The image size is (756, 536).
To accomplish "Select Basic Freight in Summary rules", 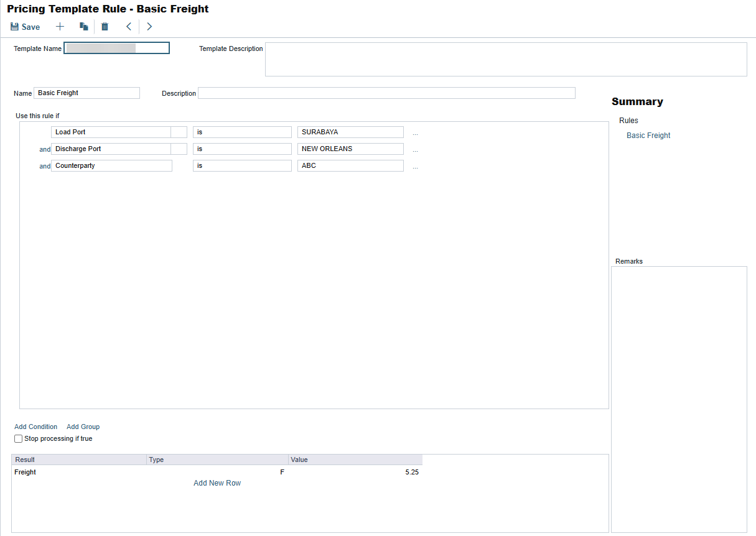I will tap(648, 136).
